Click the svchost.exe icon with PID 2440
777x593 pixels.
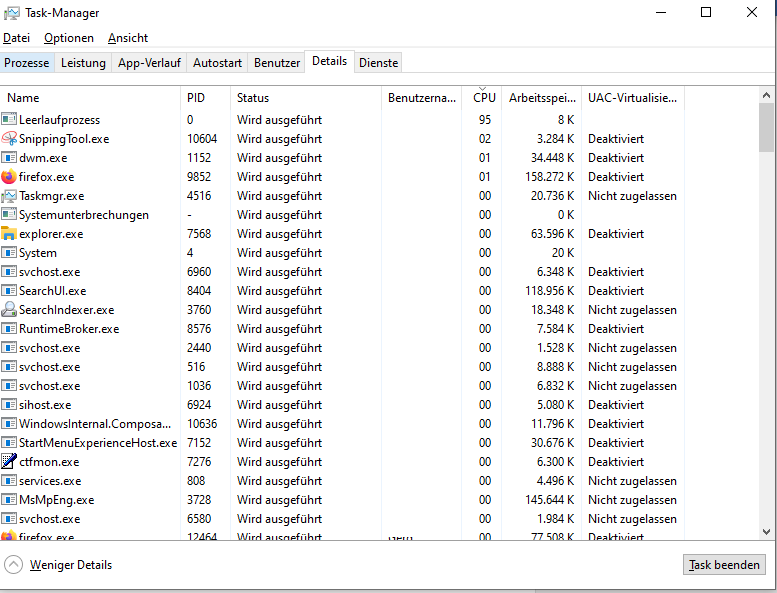click(x=9, y=348)
